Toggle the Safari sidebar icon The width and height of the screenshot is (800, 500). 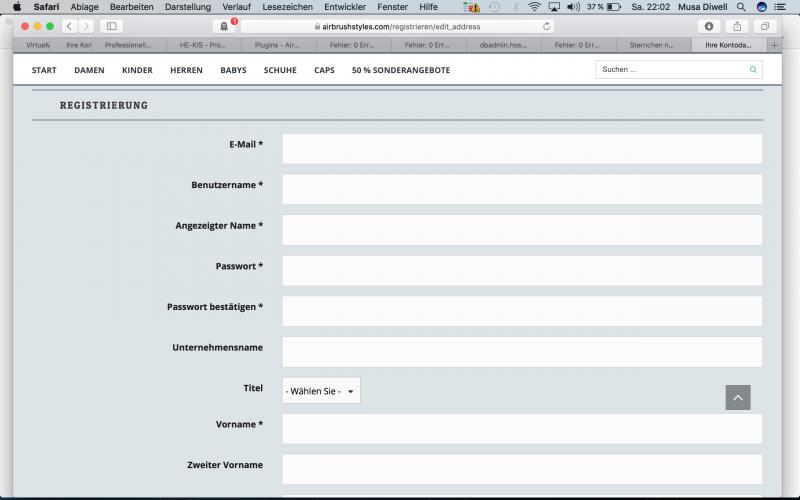click(111, 26)
